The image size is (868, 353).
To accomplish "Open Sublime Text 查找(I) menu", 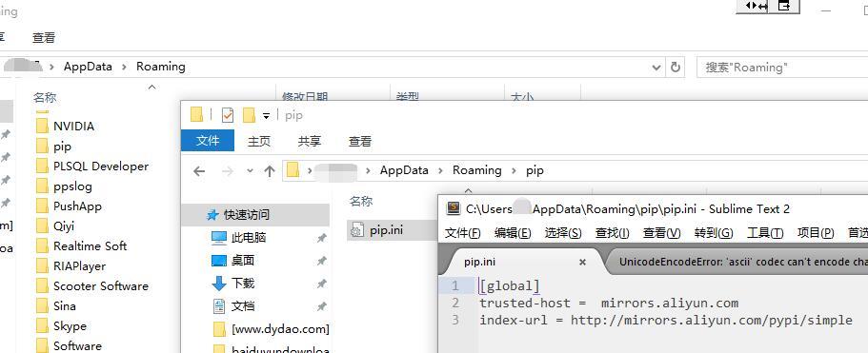I will (x=612, y=233).
